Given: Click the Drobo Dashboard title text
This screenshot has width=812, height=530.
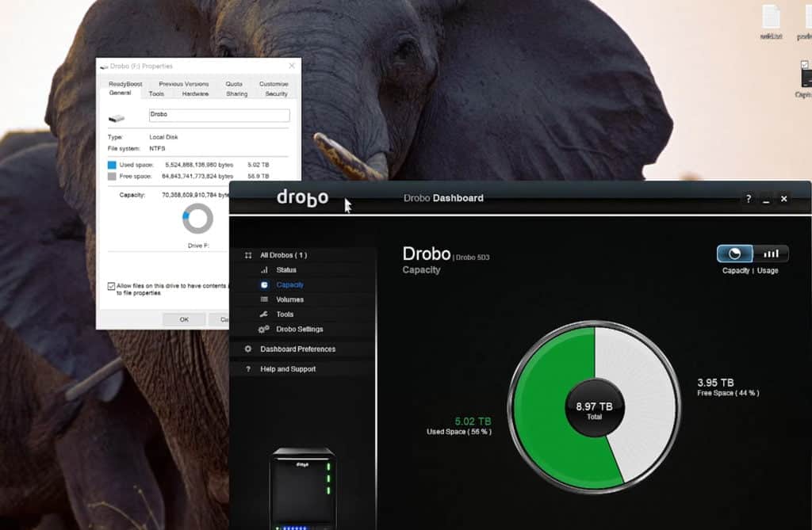Looking at the screenshot, I should pos(443,198).
